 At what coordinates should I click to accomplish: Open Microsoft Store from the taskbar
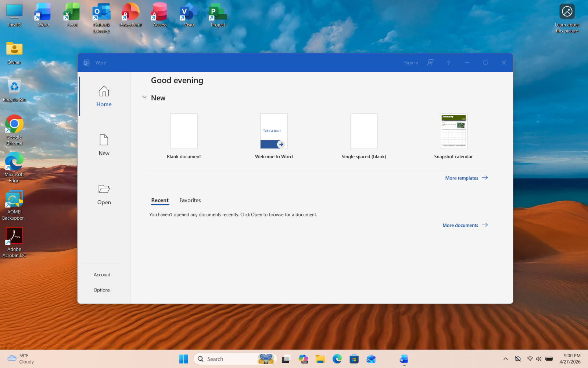point(354,359)
